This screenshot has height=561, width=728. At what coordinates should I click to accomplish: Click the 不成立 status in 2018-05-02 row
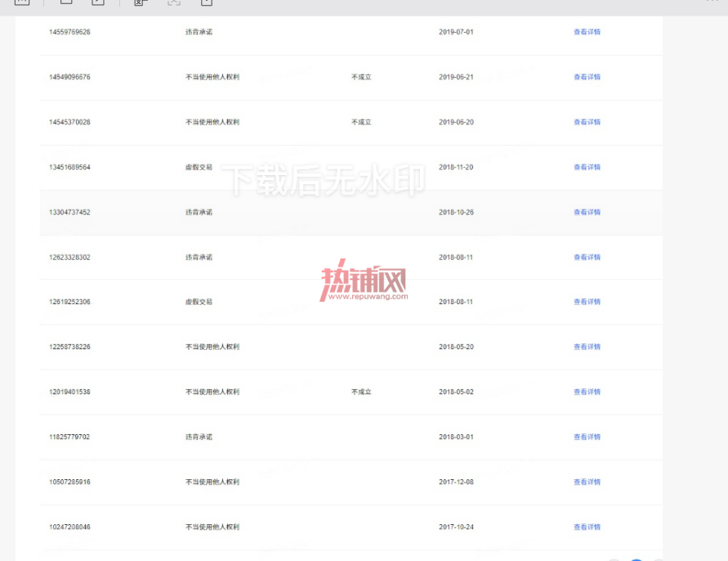pyautogui.click(x=361, y=393)
